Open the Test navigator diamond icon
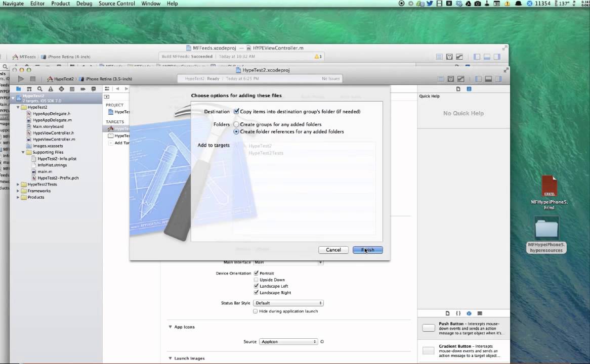This screenshot has width=590, height=364. [61, 89]
